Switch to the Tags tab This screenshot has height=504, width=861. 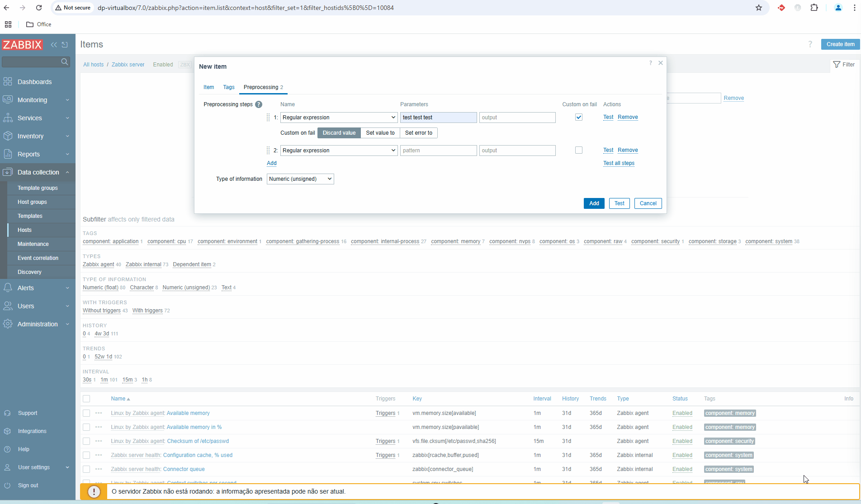229,87
